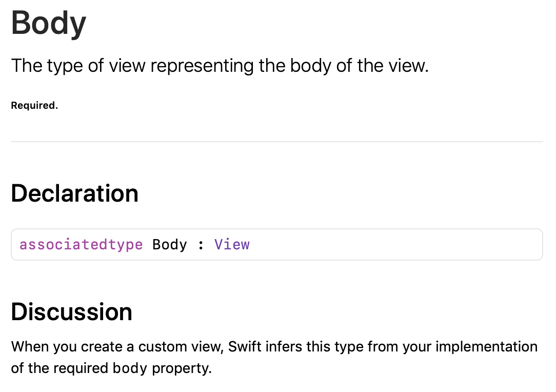Screen dimensions: 556x392
Task: Click the word "representing" in the summary sentence
Action: tap(204, 66)
